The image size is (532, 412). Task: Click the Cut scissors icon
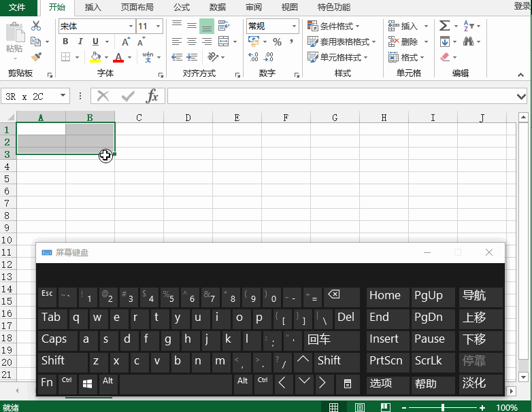click(36, 26)
